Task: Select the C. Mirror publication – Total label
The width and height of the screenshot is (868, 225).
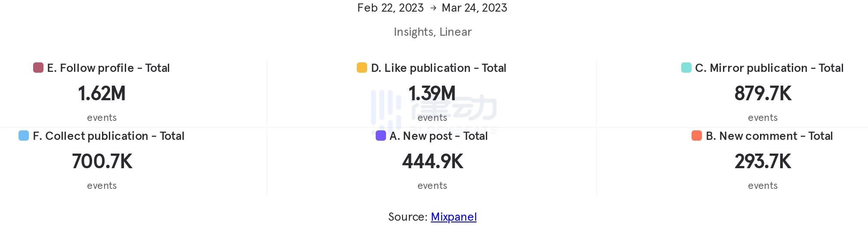Action: tap(769, 68)
